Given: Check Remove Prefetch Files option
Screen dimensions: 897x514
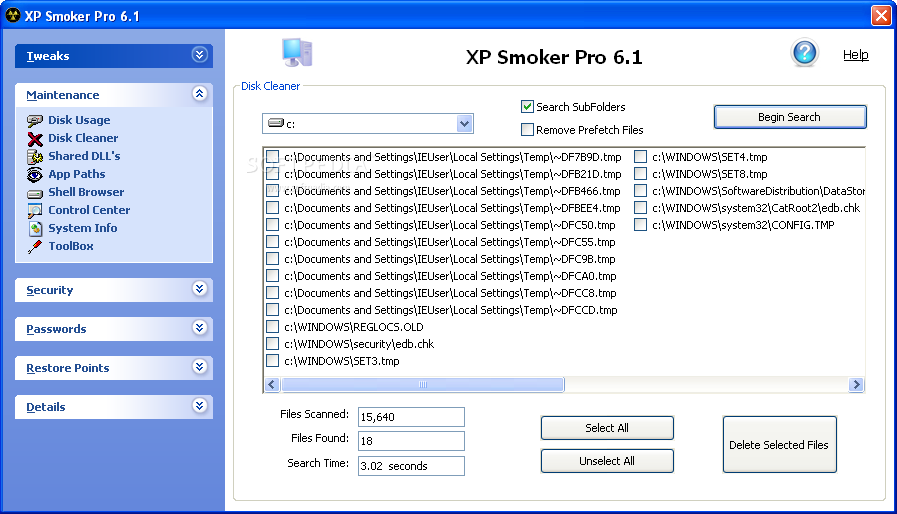Looking at the screenshot, I should (527, 130).
